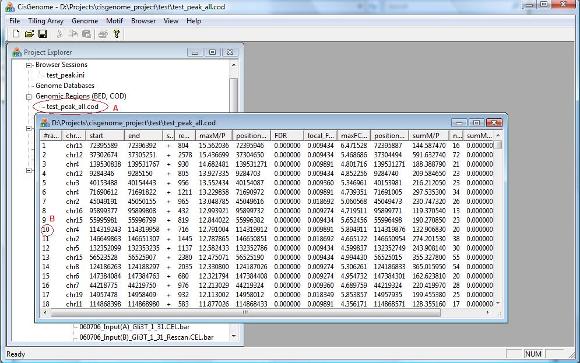Screen dimensions: 580x363
Task: Select Genomic Regions (BED, COD) label
Action: 81,96
